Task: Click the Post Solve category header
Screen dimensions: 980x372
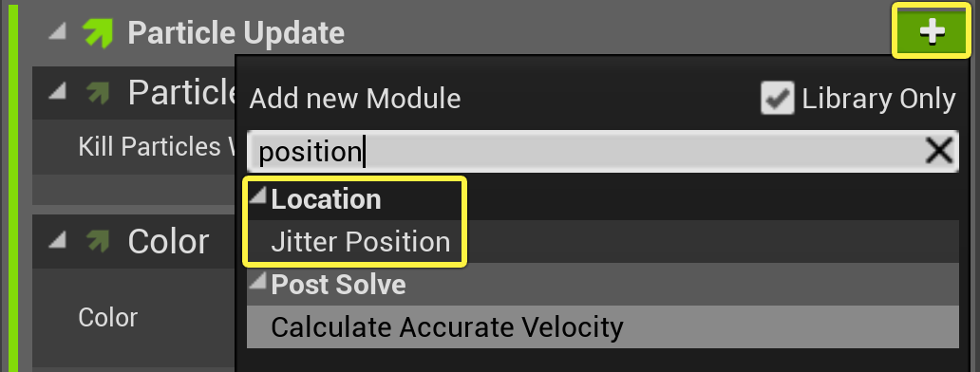Action: click(x=338, y=285)
